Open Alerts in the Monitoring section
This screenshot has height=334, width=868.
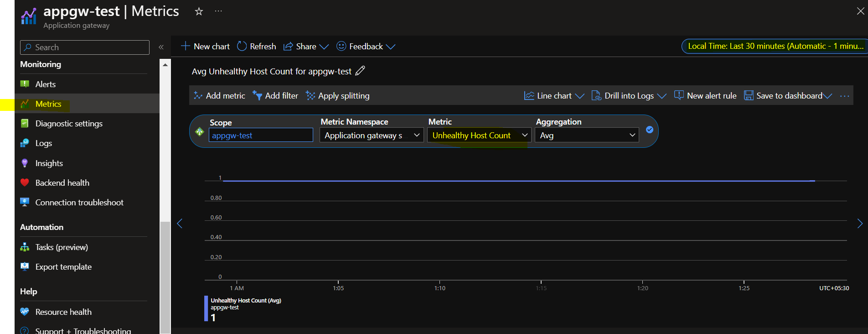point(45,84)
